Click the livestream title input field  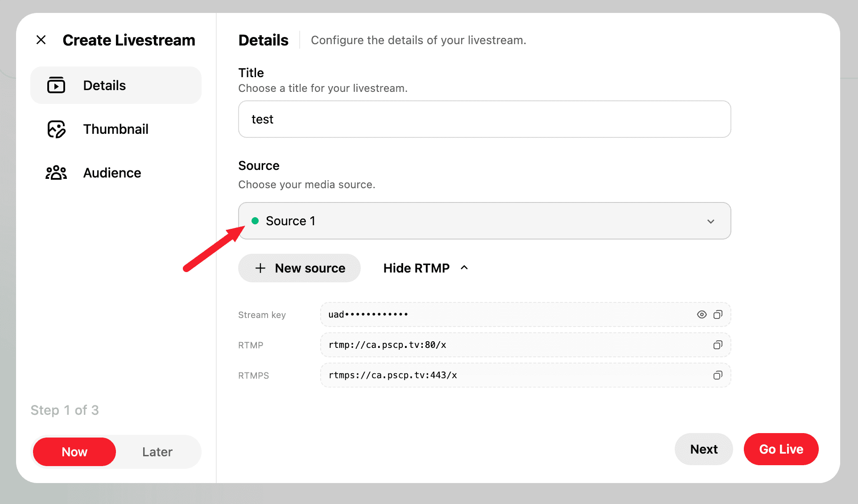(x=485, y=119)
